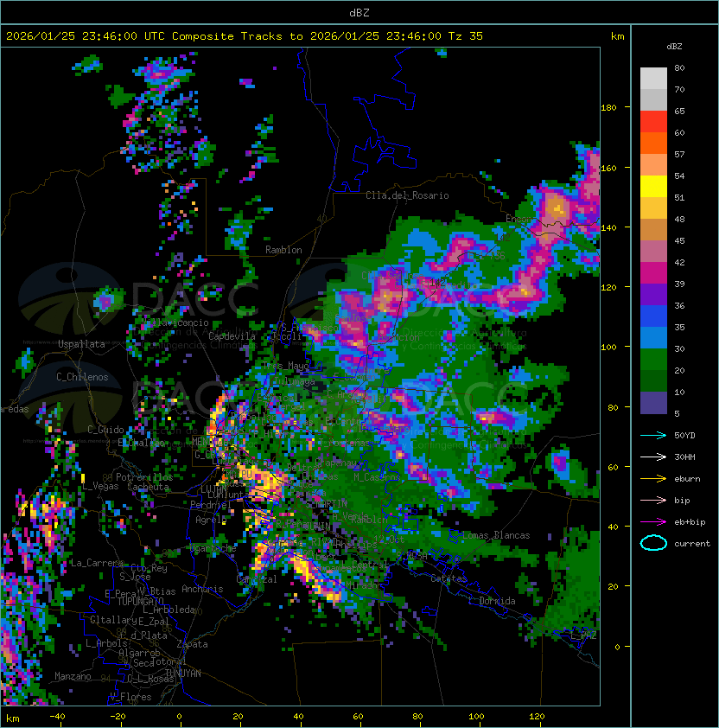Click the '5' value on the dBZ scale
Image resolution: width=719 pixels, height=728 pixels.
click(677, 413)
